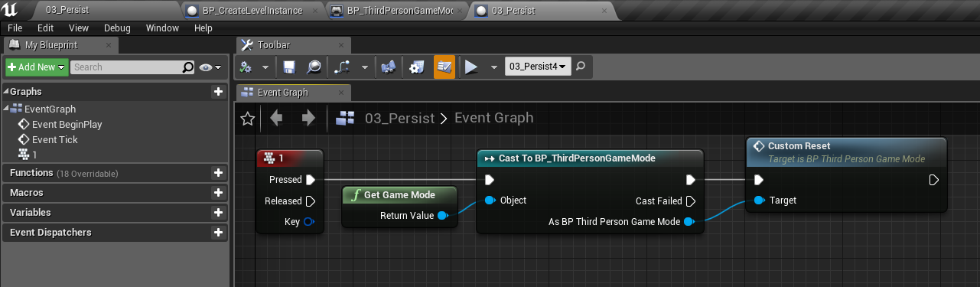Open the Debug menu
Image resolution: width=980 pixels, height=287 pixels.
pos(117,28)
